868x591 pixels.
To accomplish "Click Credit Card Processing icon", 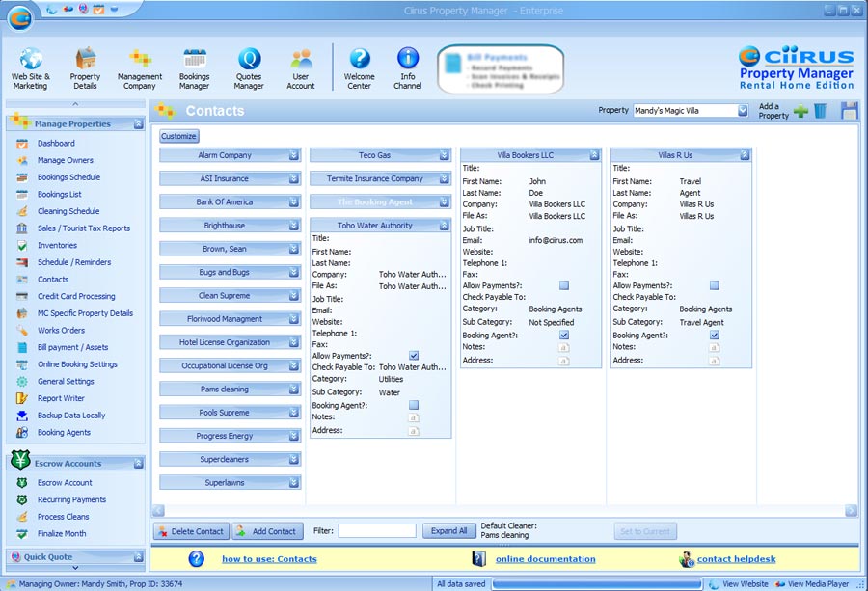I will pos(22,297).
